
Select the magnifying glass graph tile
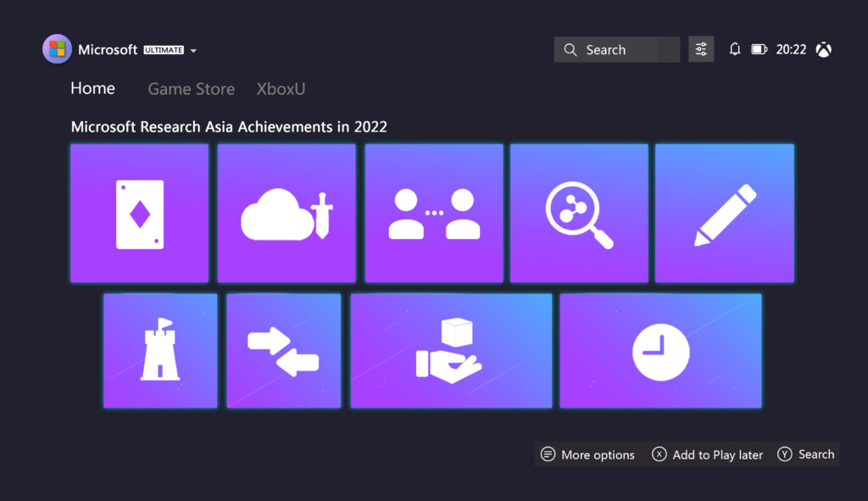click(579, 213)
